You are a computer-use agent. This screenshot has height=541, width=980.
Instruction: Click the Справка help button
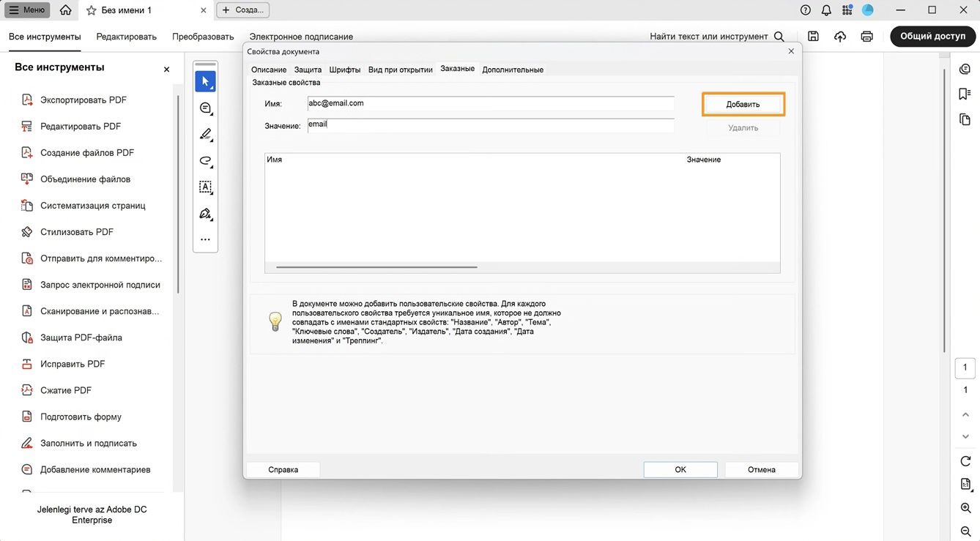pyautogui.click(x=283, y=469)
